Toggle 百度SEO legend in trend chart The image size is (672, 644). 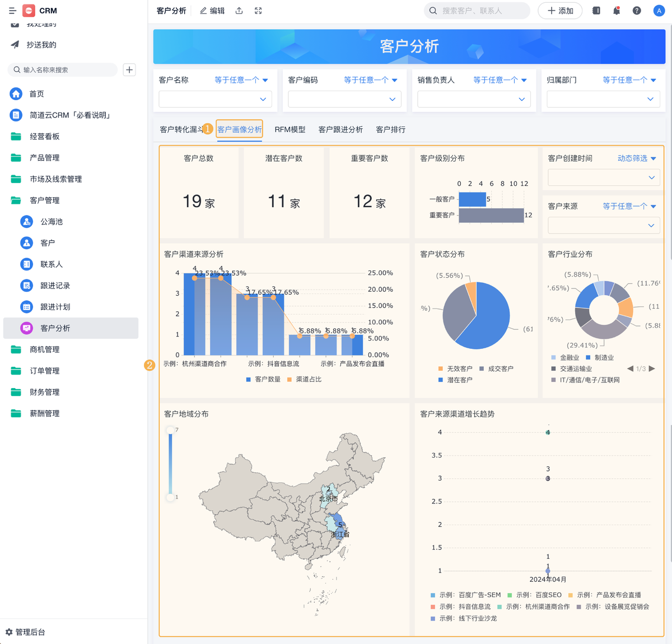[x=534, y=595]
